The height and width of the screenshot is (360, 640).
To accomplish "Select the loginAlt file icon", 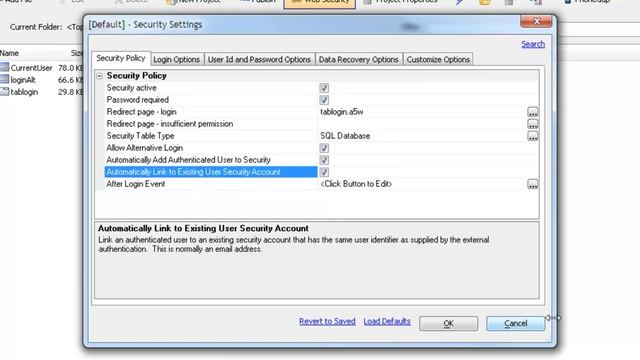I will pos(4,80).
